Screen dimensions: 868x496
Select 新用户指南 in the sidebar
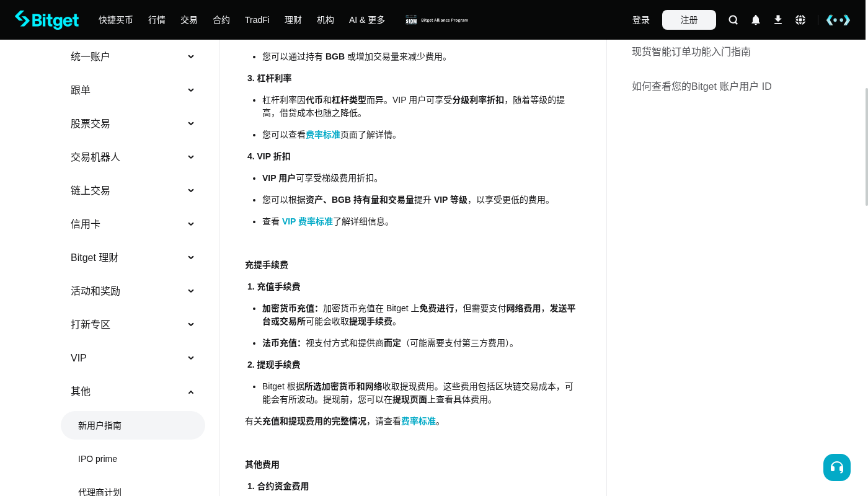133,425
